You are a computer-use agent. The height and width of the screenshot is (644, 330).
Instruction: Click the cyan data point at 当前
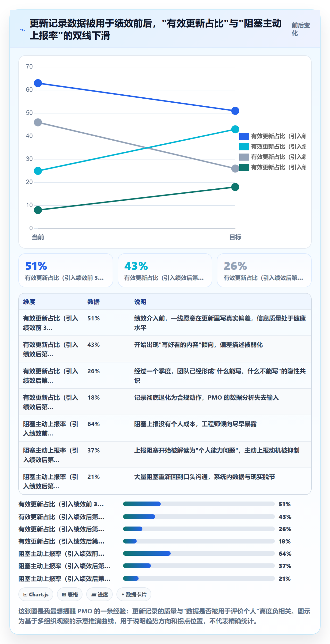point(38,171)
